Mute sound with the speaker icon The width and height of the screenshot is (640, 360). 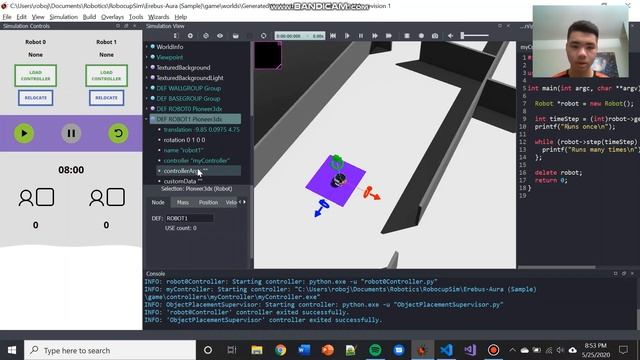tap(451, 36)
